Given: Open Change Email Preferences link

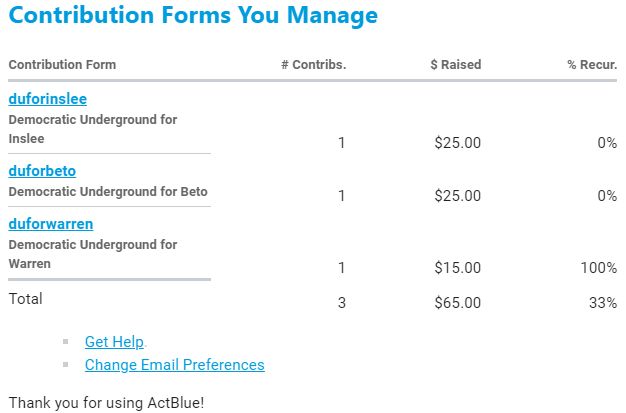Looking at the screenshot, I should 174,365.
